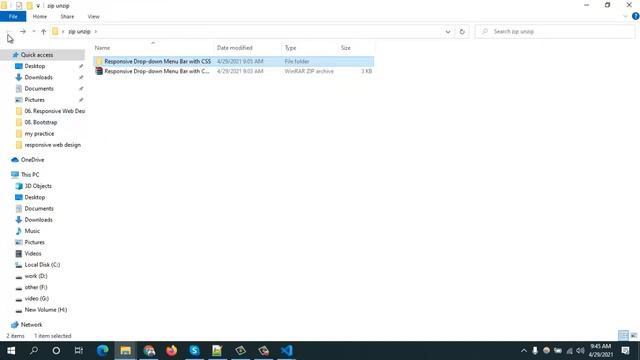Switch to large icons view layout

(x=634, y=336)
